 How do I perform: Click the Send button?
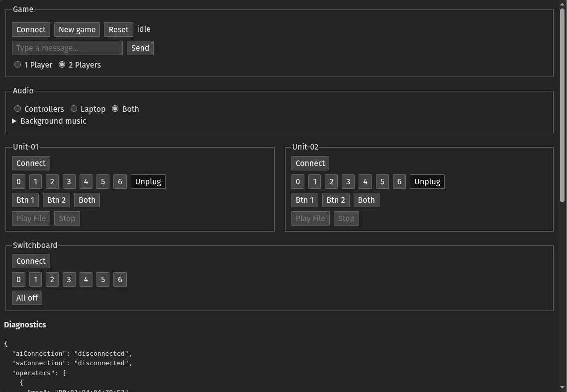pos(140,48)
